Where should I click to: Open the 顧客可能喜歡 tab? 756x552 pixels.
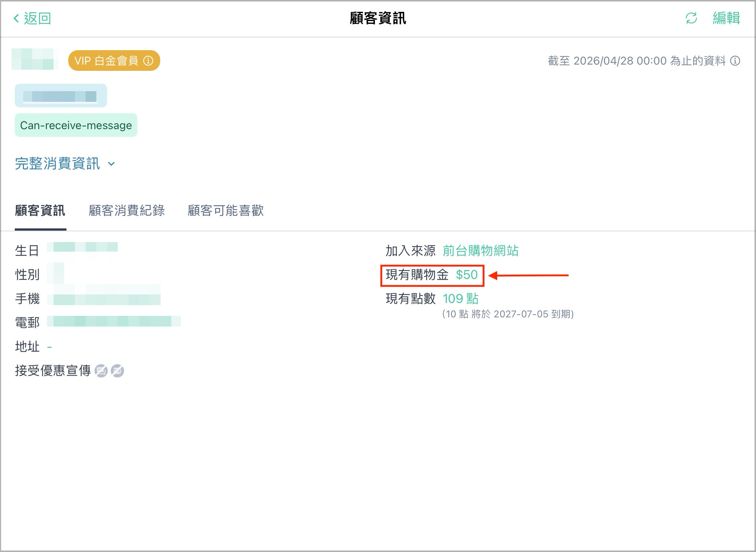point(226,211)
